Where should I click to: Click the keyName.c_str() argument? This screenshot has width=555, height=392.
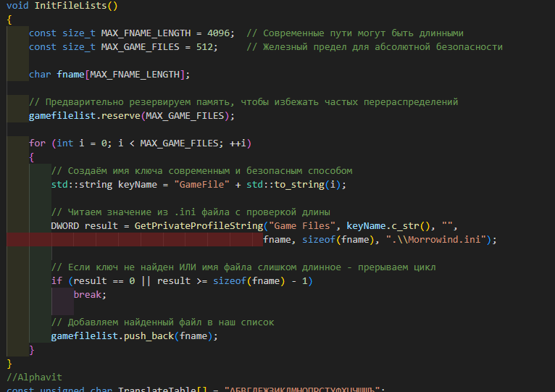(x=391, y=226)
